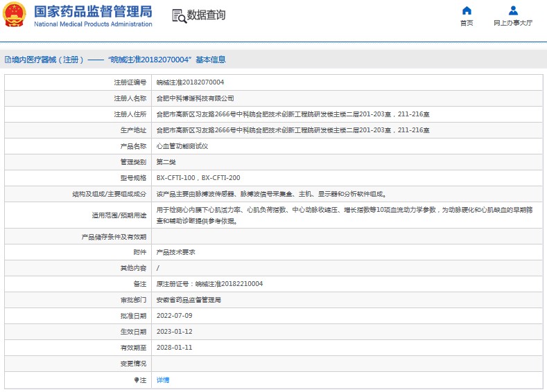Click the model spec BX-CFTI-100，BX-CFTI-200 cell
The height and width of the screenshot is (392, 547).
[198, 178]
